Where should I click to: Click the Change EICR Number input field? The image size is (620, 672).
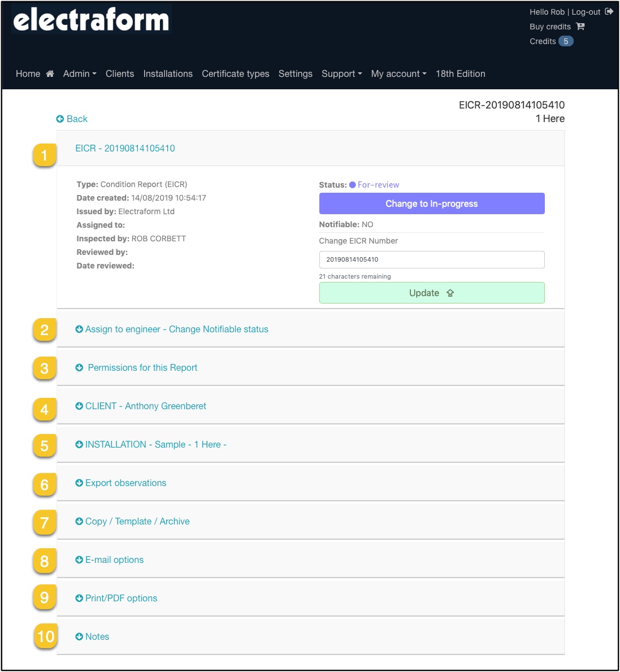[432, 260]
